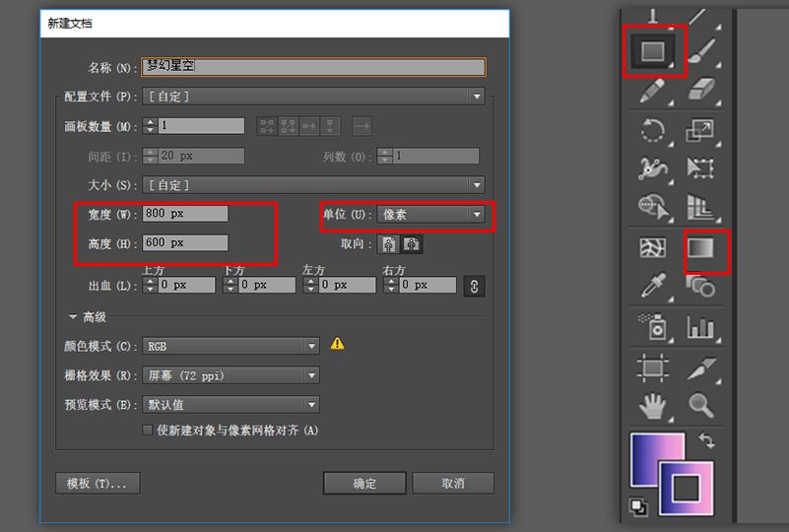
Task: Select the Column Graph tool
Action: pyautogui.click(x=700, y=327)
